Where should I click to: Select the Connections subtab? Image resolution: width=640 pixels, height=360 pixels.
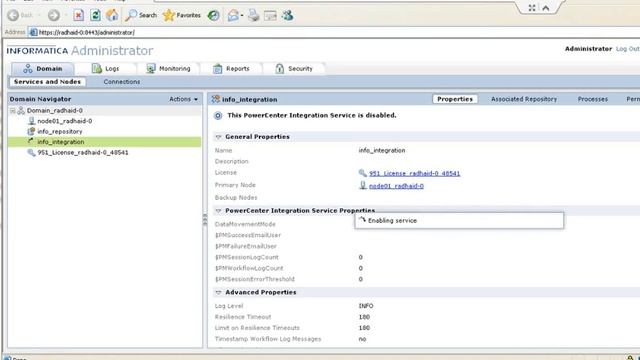[x=122, y=82]
